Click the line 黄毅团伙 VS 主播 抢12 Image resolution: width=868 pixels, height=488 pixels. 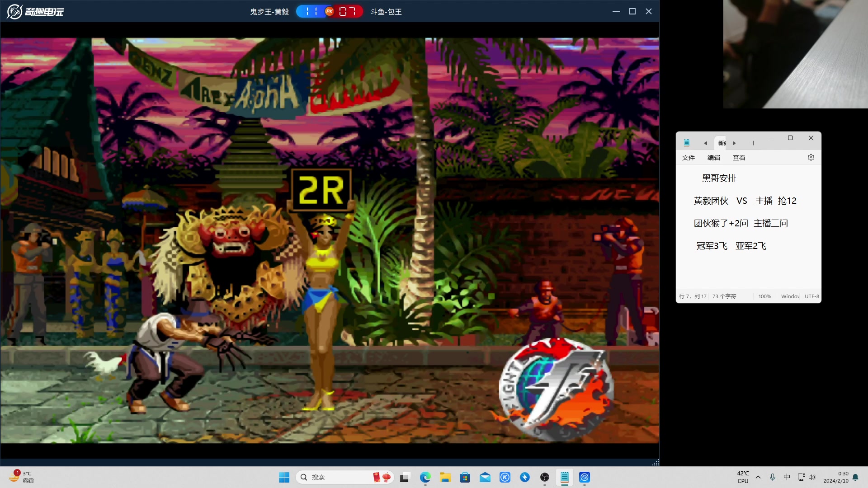tap(745, 201)
